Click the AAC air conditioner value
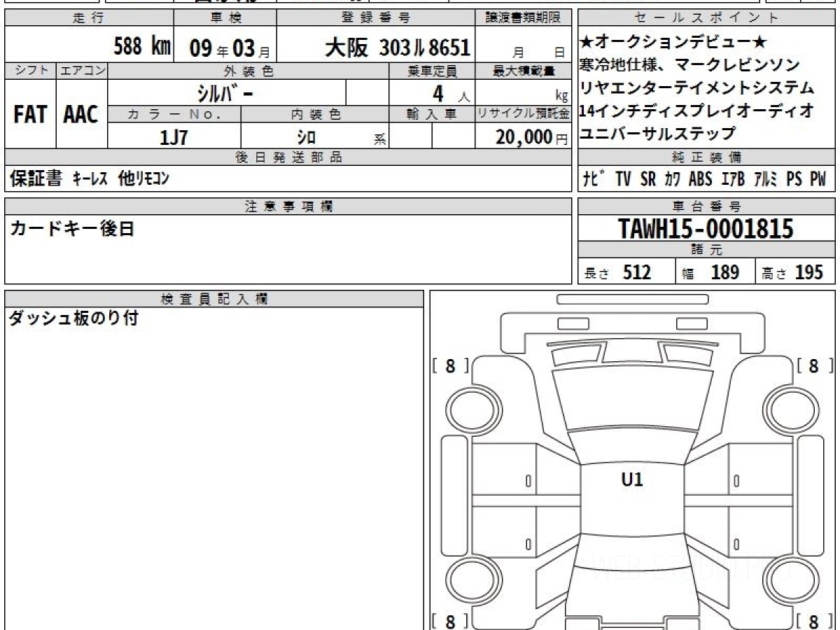The width and height of the screenshot is (840, 630). tap(81, 115)
